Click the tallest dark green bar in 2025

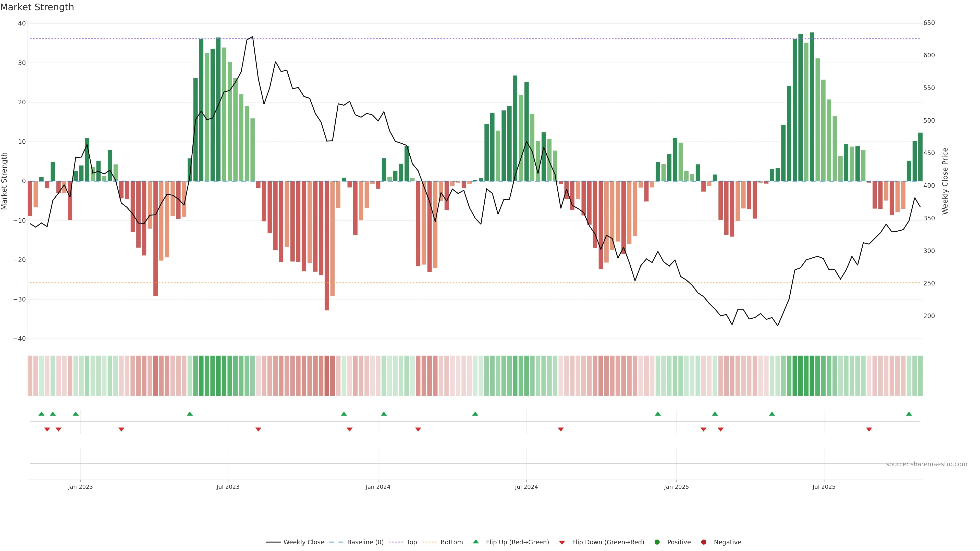[x=812, y=106]
